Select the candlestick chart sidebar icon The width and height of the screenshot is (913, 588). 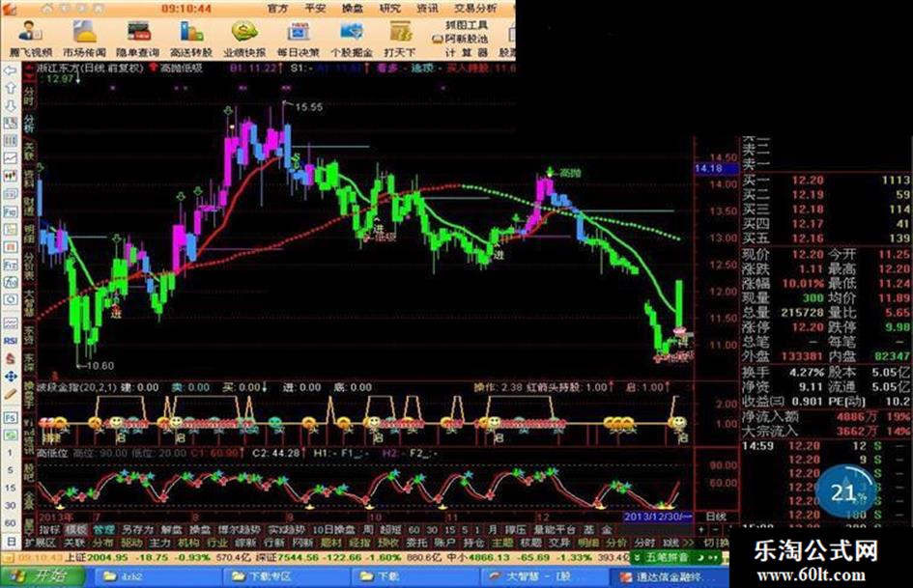click(11, 175)
